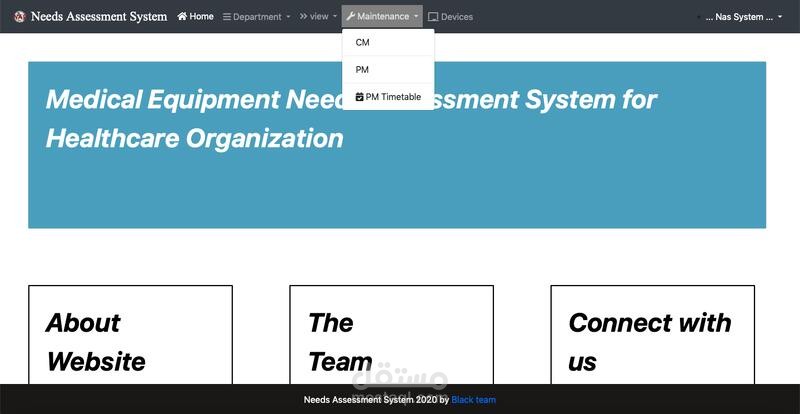This screenshot has height=414, width=800.
Task: Expand the view dropdown caret
Action: click(x=335, y=16)
